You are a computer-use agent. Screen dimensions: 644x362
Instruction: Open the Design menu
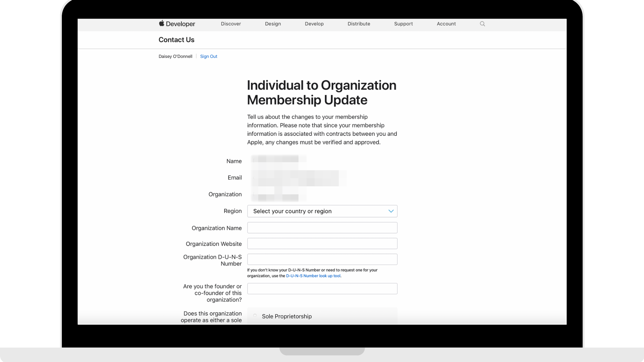click(273, 24)
